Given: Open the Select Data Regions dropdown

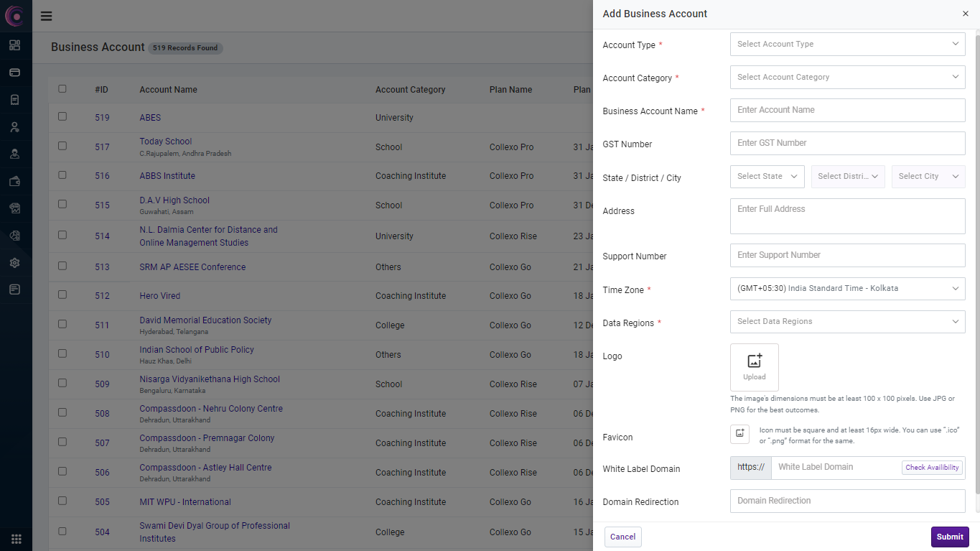Looking at the screenshot, I should [x=847, y=322].
